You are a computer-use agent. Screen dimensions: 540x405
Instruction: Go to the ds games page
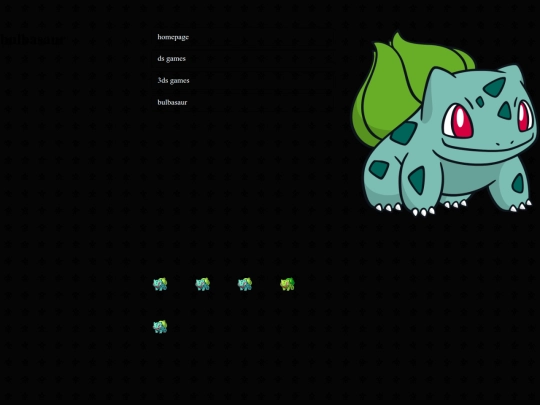tap(172, 59)
